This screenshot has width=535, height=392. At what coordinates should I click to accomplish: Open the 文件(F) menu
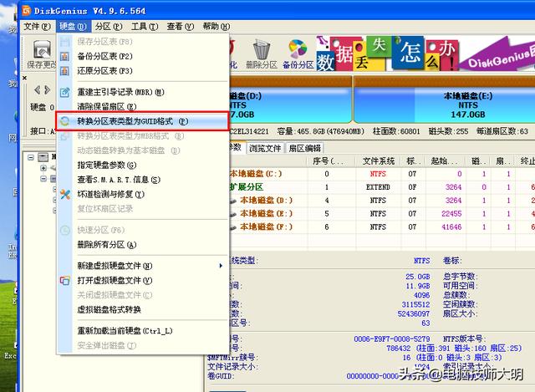coord(37,26)
